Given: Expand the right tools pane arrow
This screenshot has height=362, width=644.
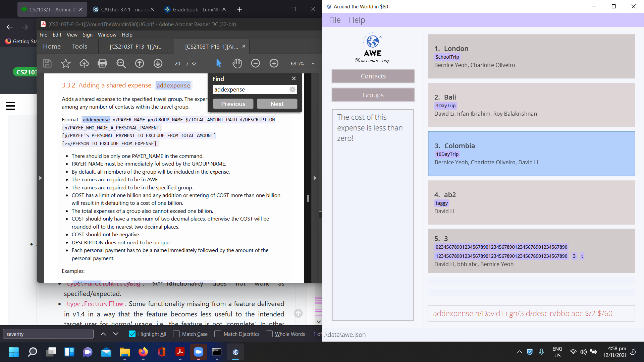Looking at the screenshot, I should tap(315, 178).
